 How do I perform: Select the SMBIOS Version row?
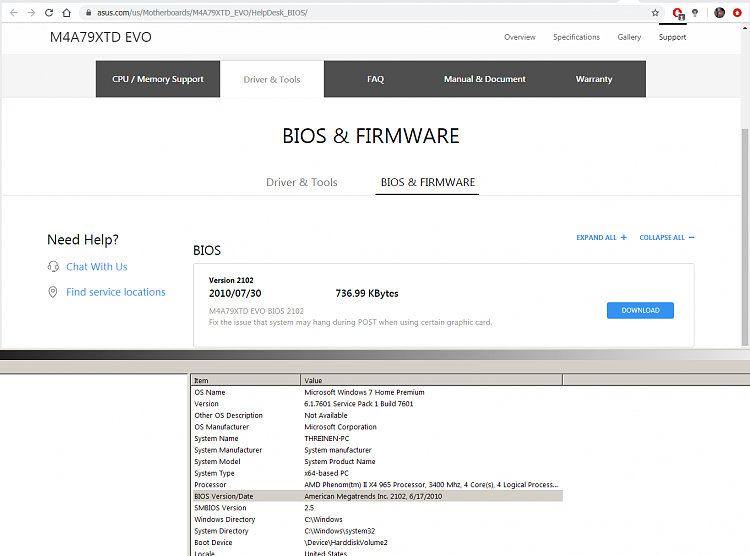377,508
